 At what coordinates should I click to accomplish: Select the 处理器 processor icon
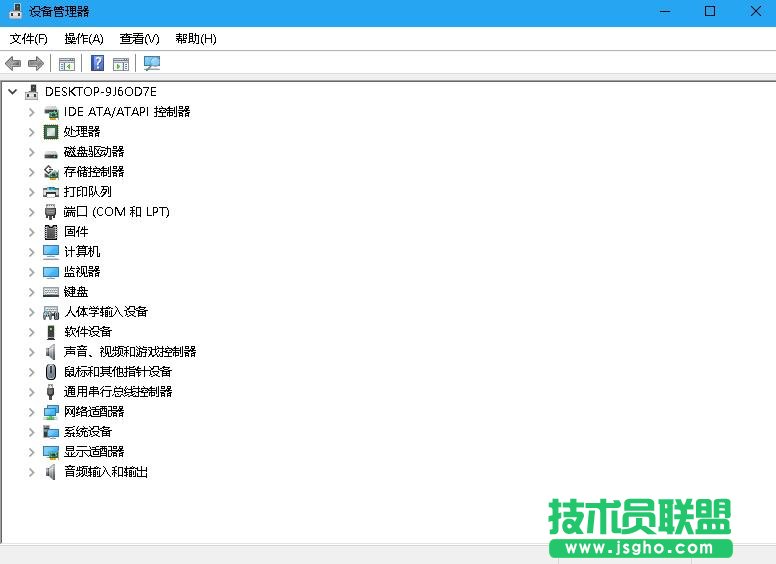(51, 132)
